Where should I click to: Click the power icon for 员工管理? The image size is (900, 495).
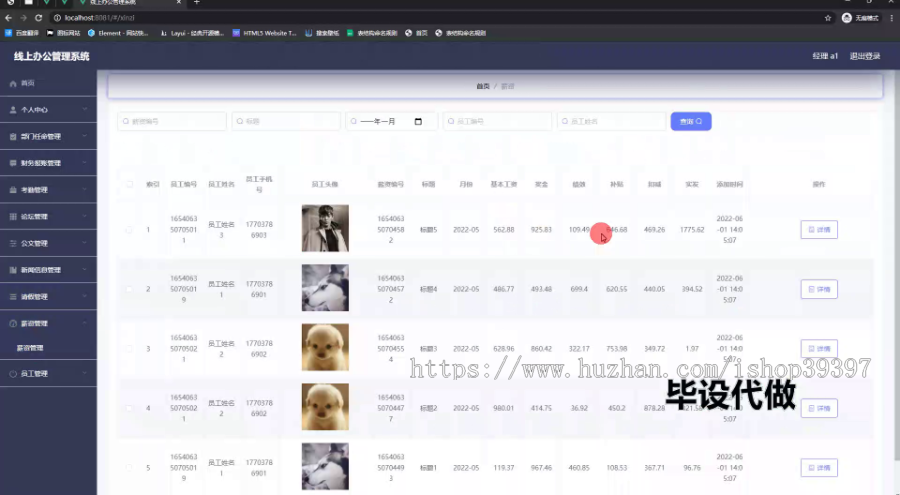coord(13,374)
